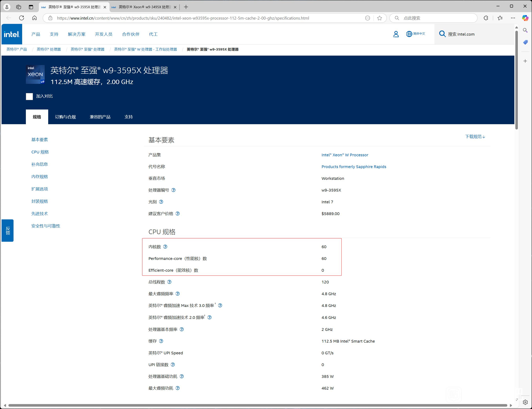
Task: Open the 反馈 feedback side button
Action: [8, 231]
